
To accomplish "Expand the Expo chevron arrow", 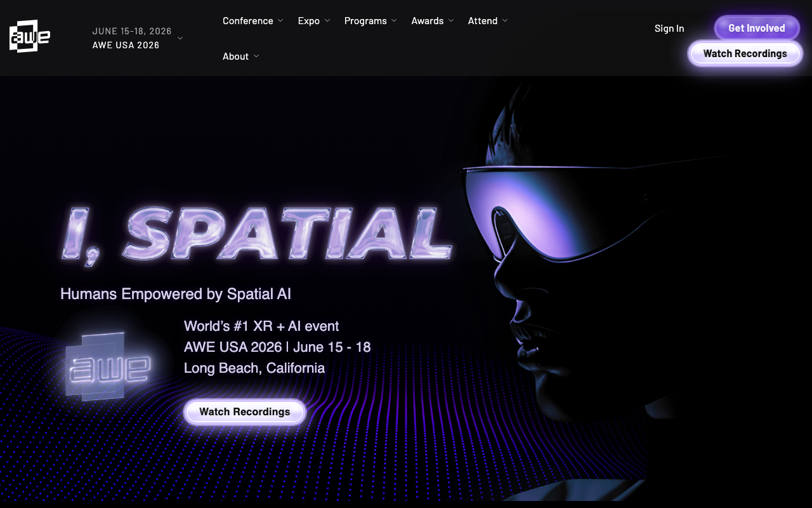I will click(327, 21).
